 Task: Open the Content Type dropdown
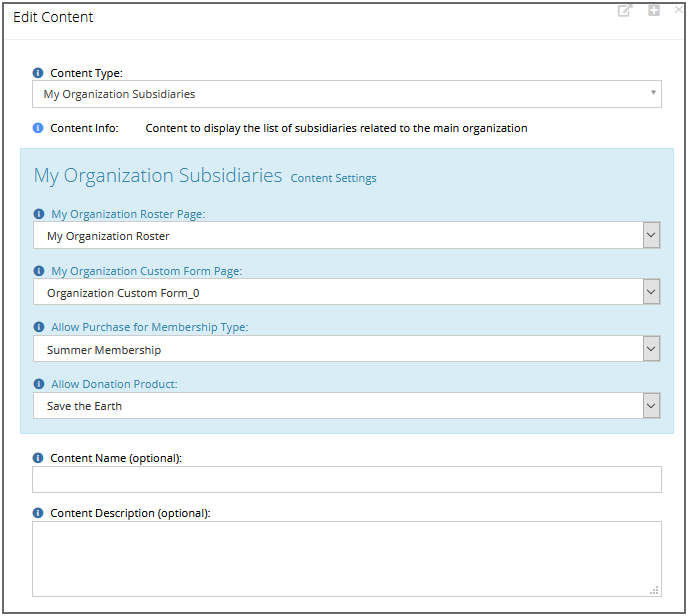347,94
